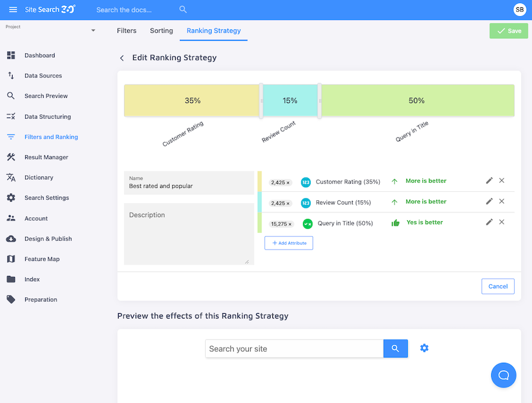Select the Data Sources sidebar icon
The height and width of the screenshot is (403, 532).
click(11, 76)
